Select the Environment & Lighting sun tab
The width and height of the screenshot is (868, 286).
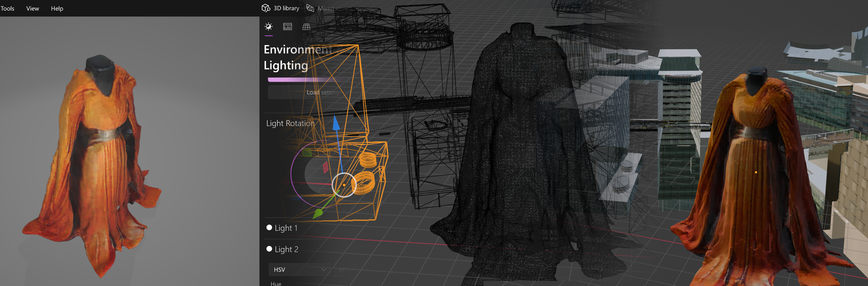point(268,27)
